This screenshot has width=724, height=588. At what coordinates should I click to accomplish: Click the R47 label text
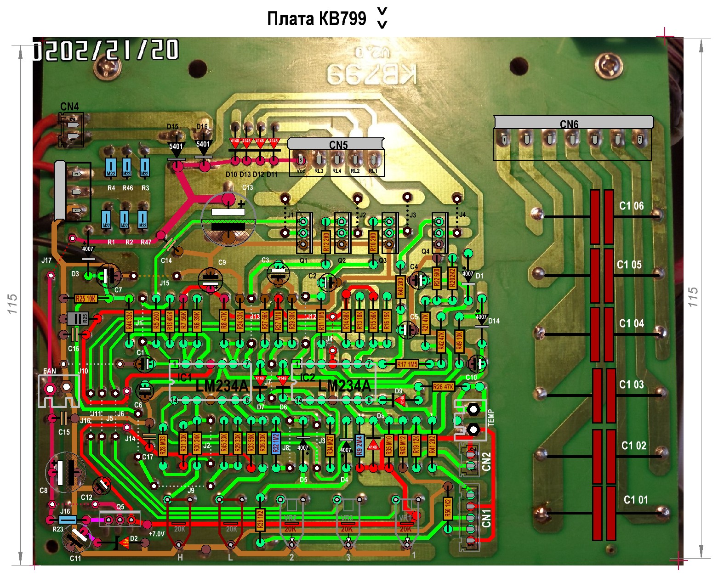146,242
